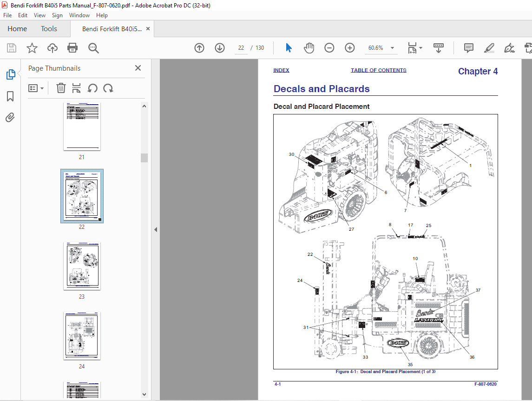Open the Window menu
Screen dimensions: 532x401
pyautogui.click(x=79, y=15)
